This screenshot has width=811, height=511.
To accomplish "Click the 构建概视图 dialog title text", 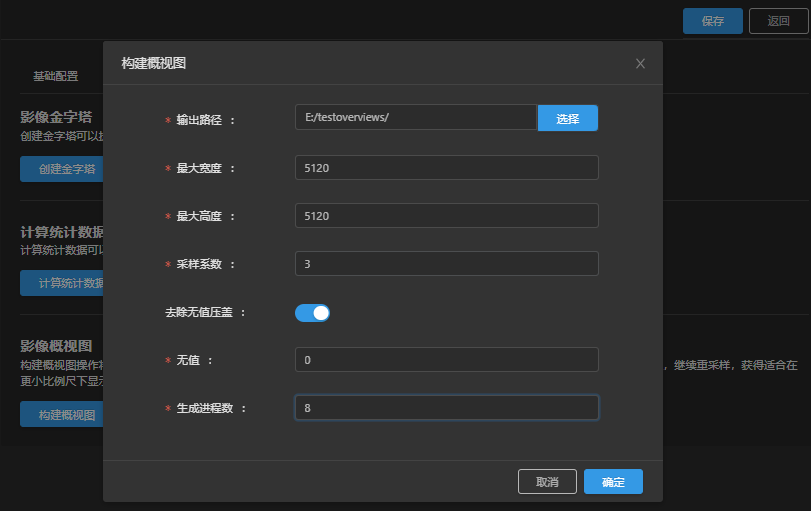I will (153, 64).
